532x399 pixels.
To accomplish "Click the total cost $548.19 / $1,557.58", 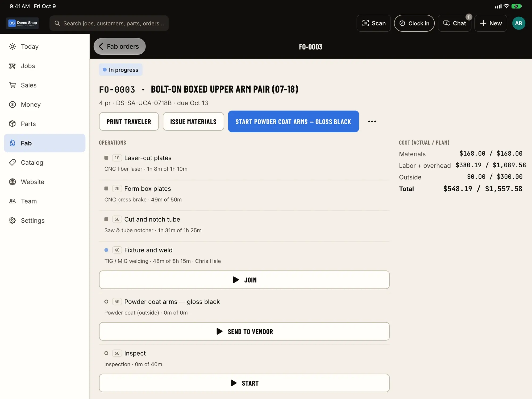I will pos(483,189).
